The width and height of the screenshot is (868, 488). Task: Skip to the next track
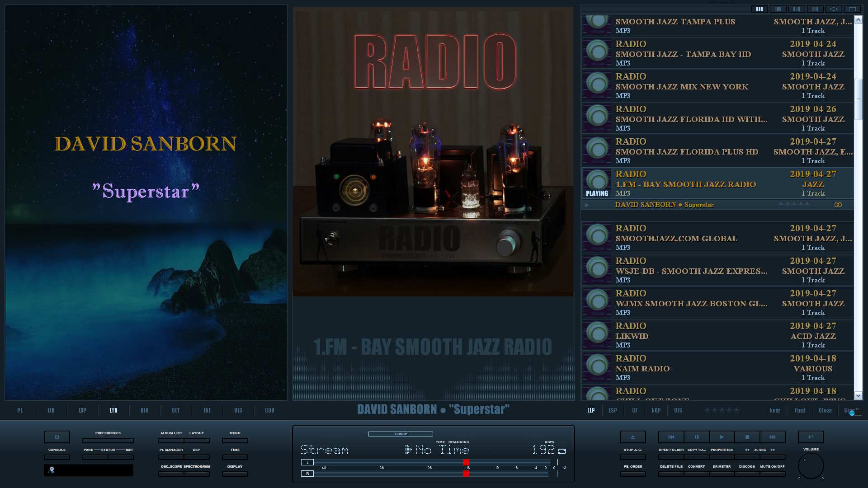(x=772, y=437)
